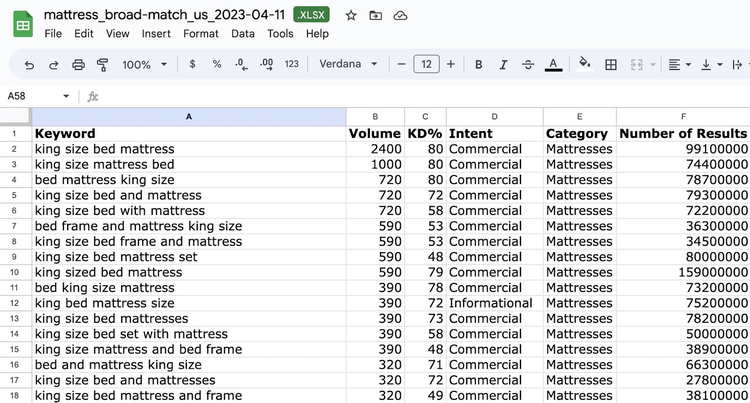Open more number formats 123
Screen dimensions: 750x403
(x=292, y=64)
